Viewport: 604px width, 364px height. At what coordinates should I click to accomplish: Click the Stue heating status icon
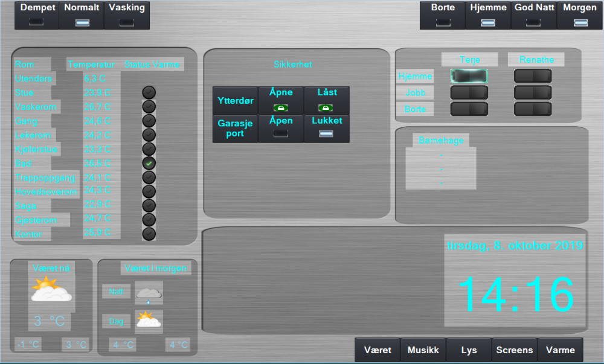pos(149,92)
